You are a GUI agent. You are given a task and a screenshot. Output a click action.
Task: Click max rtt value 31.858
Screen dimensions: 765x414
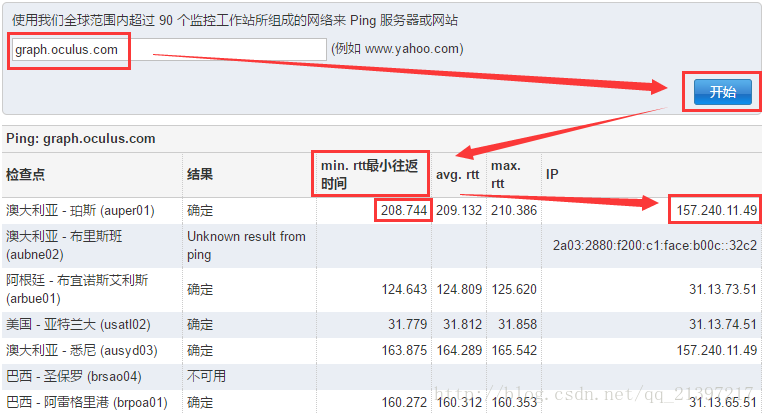(x=517, y=324)
